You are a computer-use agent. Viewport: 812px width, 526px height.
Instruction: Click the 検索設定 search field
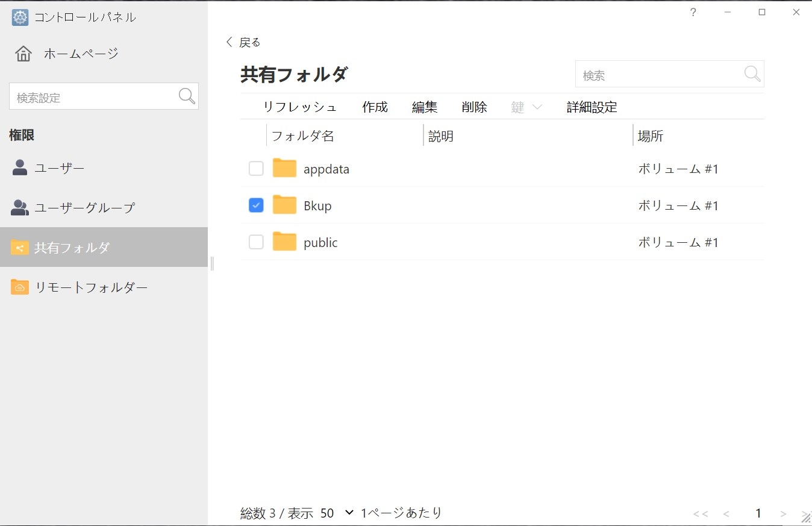[x=93, y=97]
